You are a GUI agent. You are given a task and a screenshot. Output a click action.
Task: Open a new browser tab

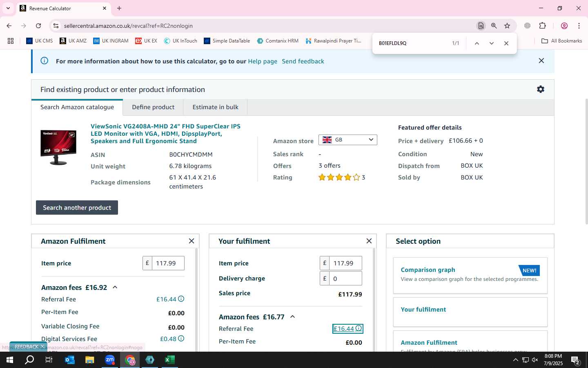pyautogui.click(x=119, y=8)
